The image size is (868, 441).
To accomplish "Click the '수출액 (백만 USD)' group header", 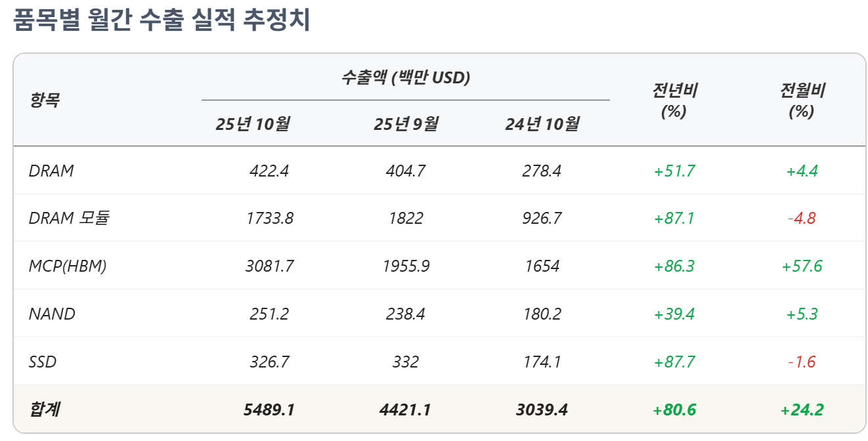I will point(405,78).
